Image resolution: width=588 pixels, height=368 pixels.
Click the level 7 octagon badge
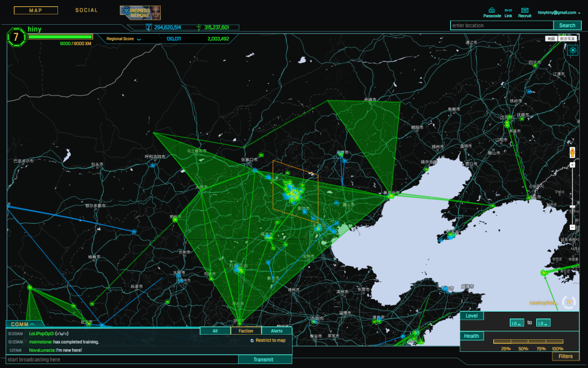16,37
